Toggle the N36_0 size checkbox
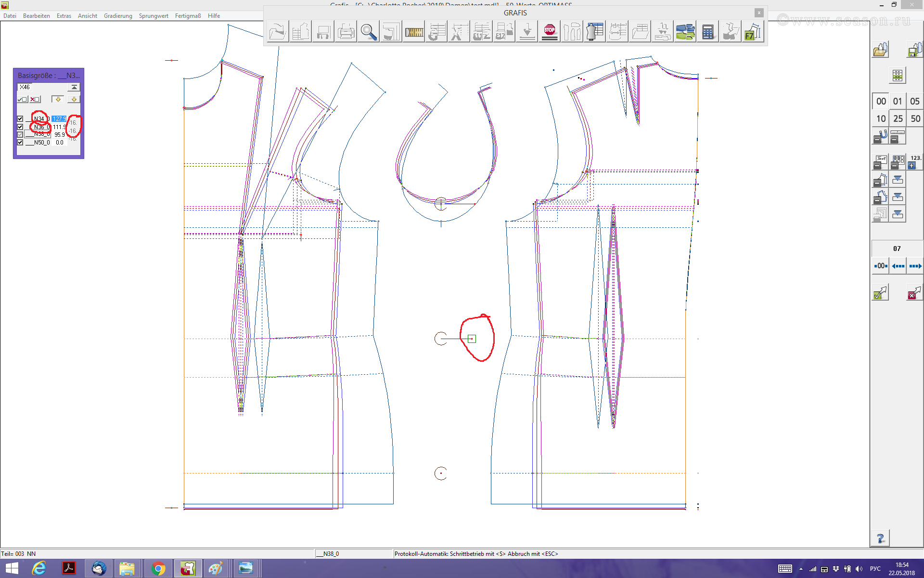This screenshot has width=924, height=578. click(20, 127)
